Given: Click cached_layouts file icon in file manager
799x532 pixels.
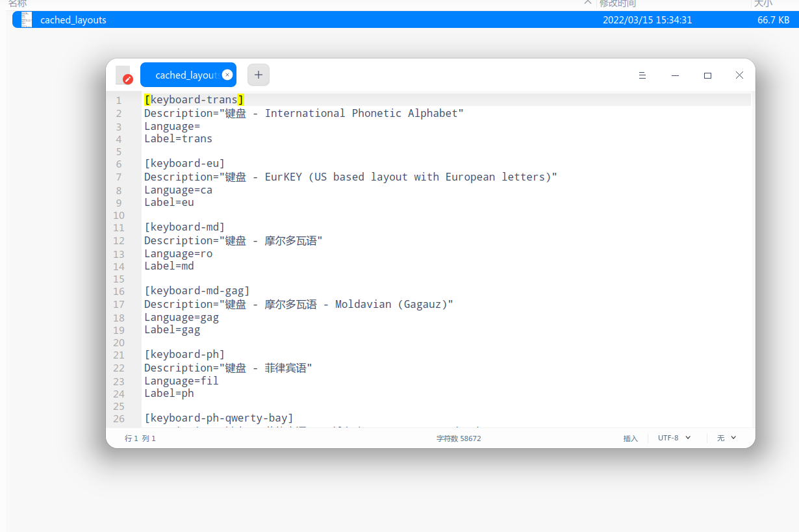Looking at the screenshot, I should click(27, 19).
